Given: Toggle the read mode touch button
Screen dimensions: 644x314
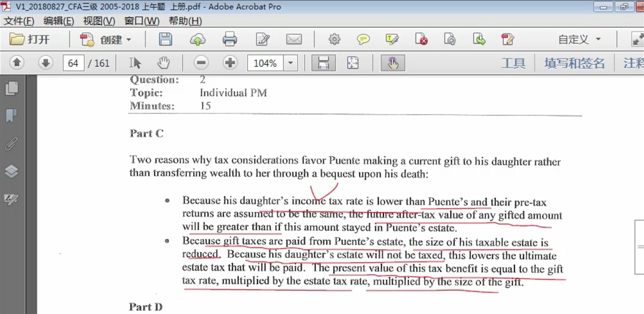Looking at the screenshot, I should pos(392,63).
